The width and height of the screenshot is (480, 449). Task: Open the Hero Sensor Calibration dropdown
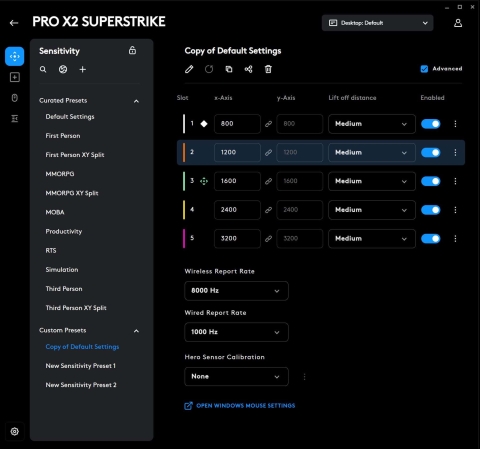(236, 377)
